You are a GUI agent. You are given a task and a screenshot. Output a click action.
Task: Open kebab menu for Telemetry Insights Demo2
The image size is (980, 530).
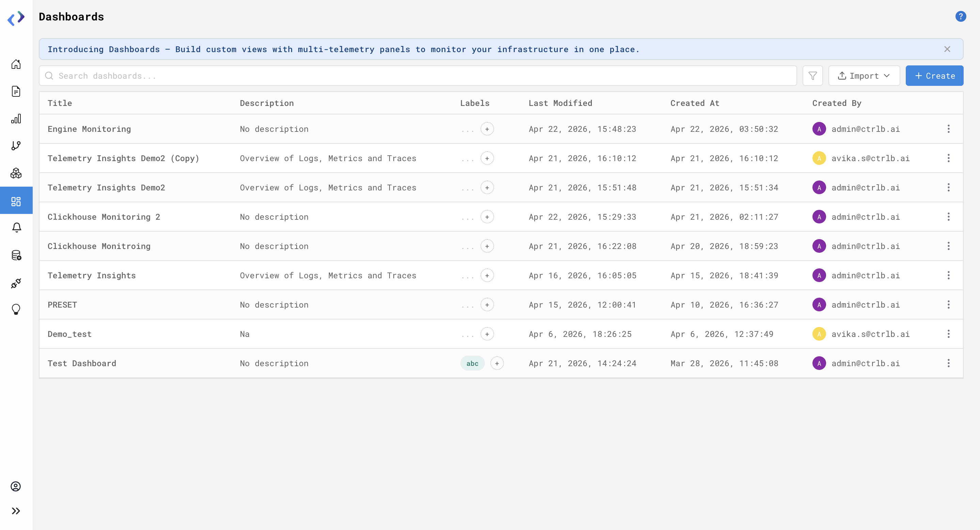coord(948,188)
